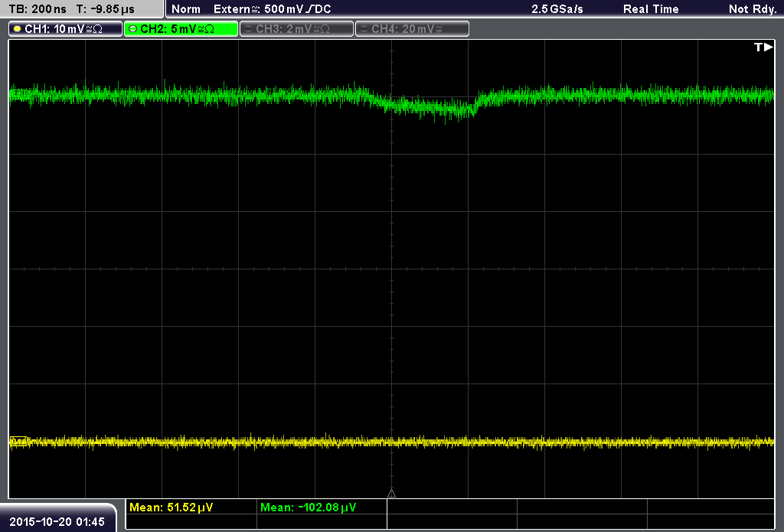The height and width of the screenshot is (532, 784).
Task: Enable the greyed CH4 20 mV channel
Action: tap(412, 29)
